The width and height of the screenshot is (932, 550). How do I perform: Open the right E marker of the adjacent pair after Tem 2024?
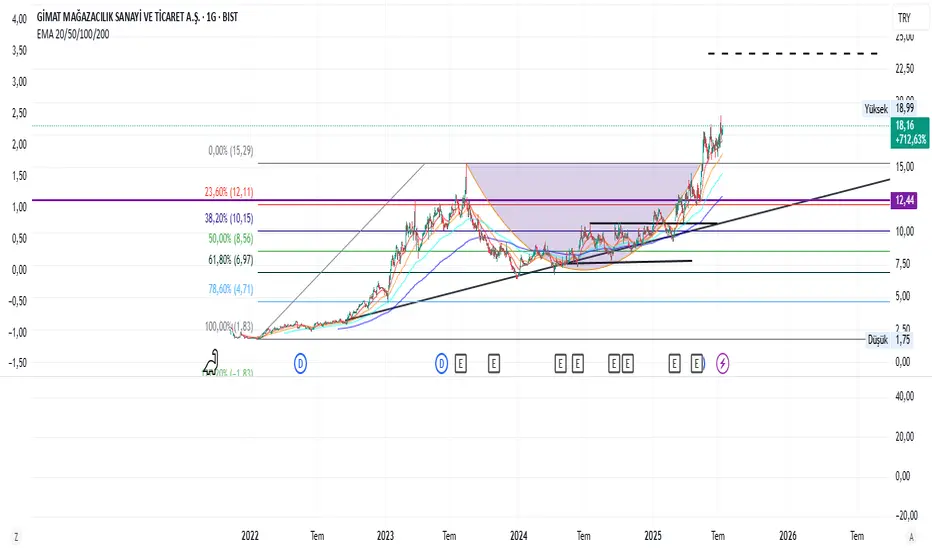(x=627, y=363)
